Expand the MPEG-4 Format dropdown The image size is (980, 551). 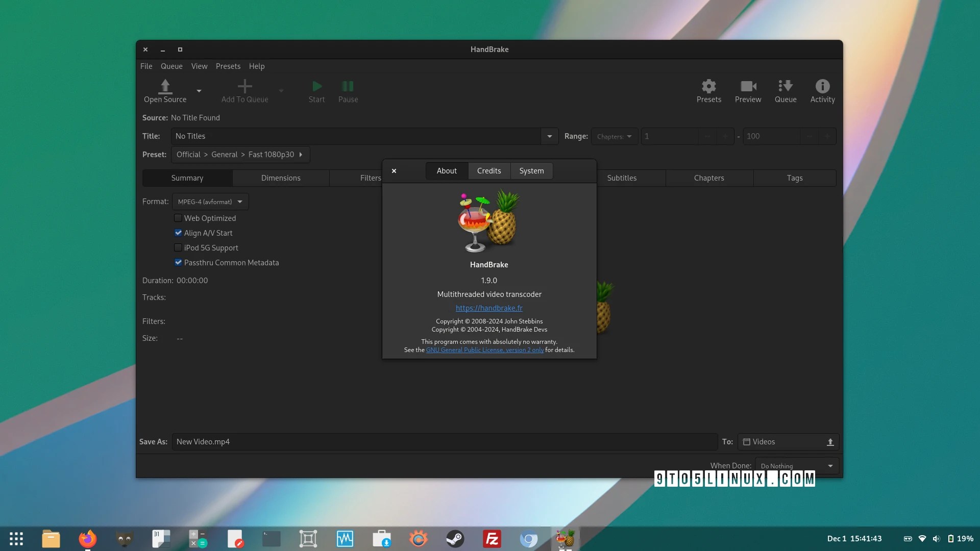(x=210, y=202)
